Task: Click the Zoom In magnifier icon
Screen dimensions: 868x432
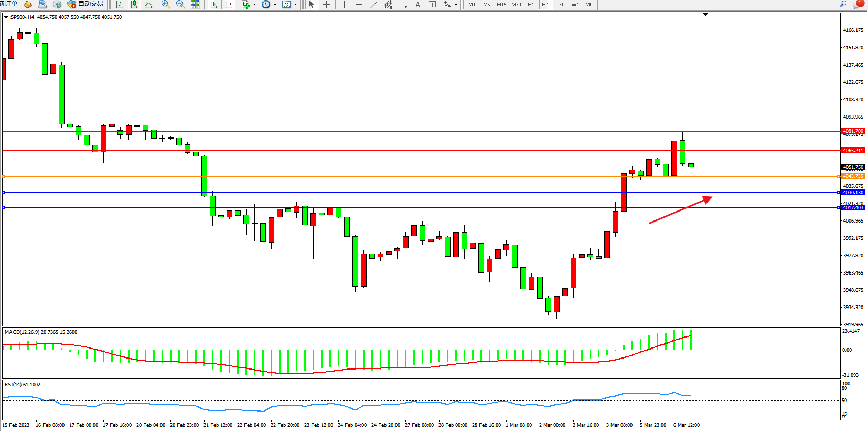Action: 166,5
